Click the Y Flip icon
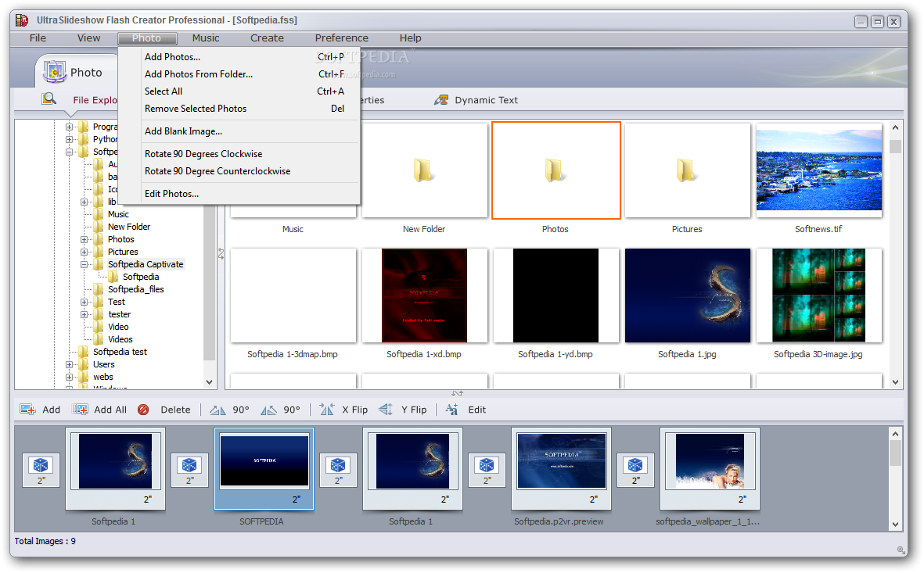The image size is (924, 573). click(x=386, y=410)
